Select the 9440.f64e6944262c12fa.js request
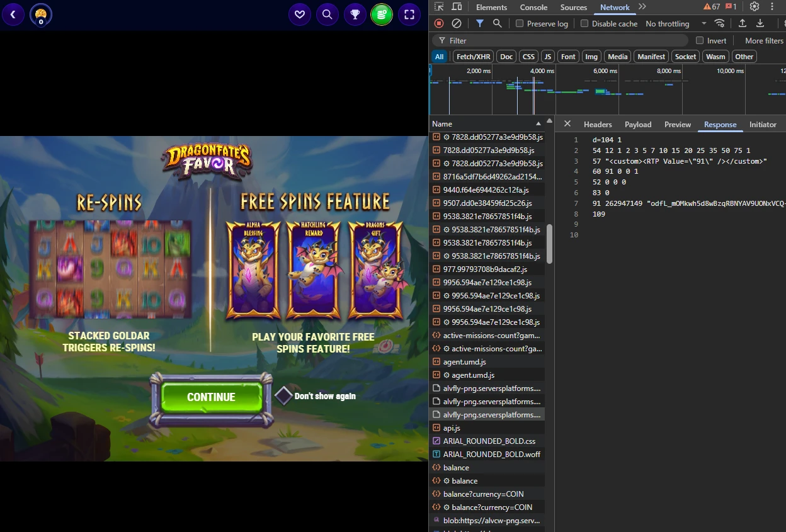The image size is (786, 532). [x=487, y=190]
